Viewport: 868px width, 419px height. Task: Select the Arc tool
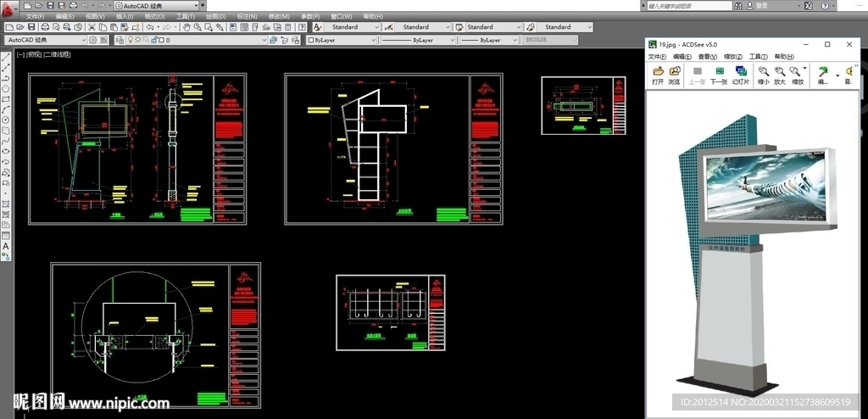(6, 109)
